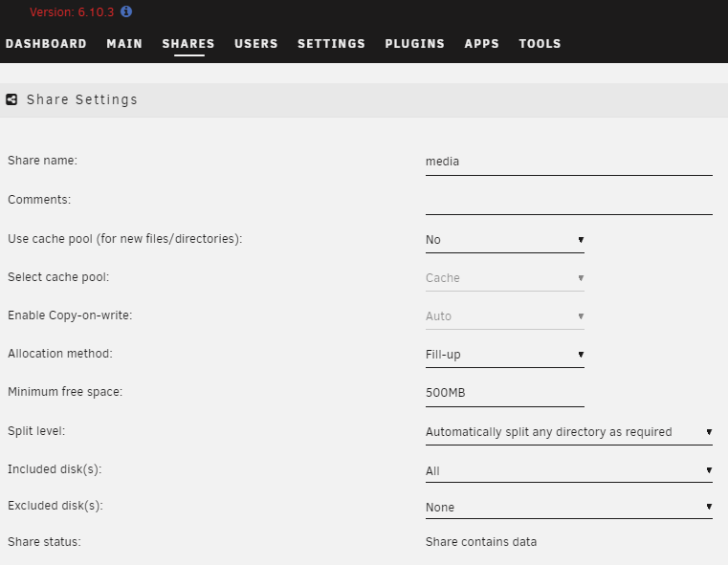Open the Use cache pool dropdown
Screen dimensions: 728x565
505,240
